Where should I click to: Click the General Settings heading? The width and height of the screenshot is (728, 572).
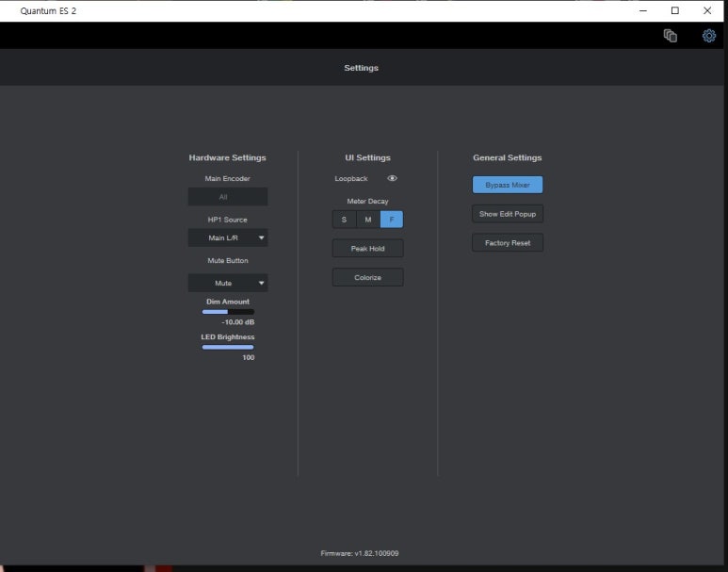(x=508, y=157)
